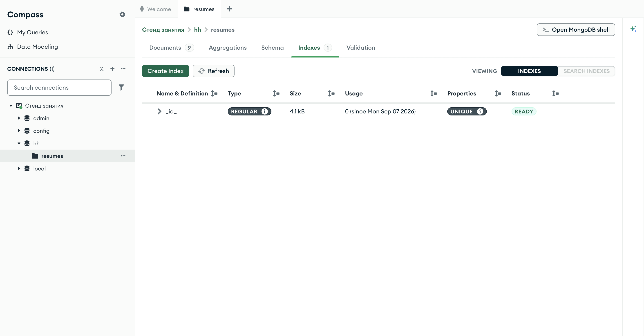The width and height of the screenshot is (644, 336).
Task: Open MongoDB shell button
Action: [x=576, y=30]
